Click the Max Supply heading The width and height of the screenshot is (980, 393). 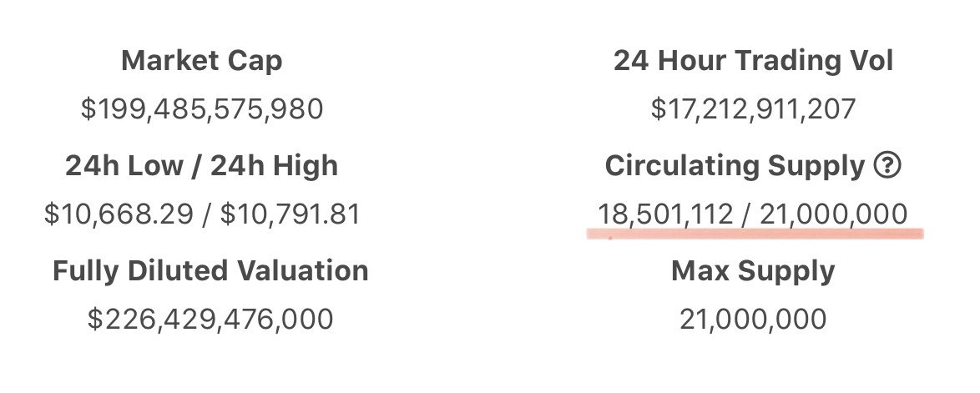pos(753,271)
